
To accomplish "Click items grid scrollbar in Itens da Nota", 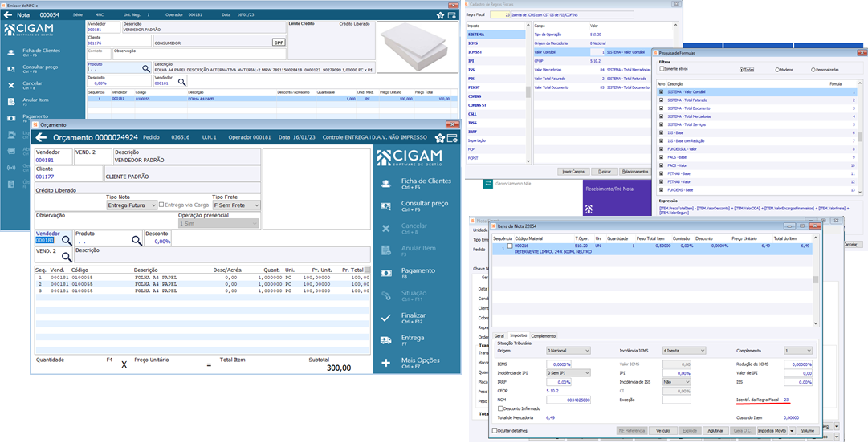I will [x=815, y=280].
